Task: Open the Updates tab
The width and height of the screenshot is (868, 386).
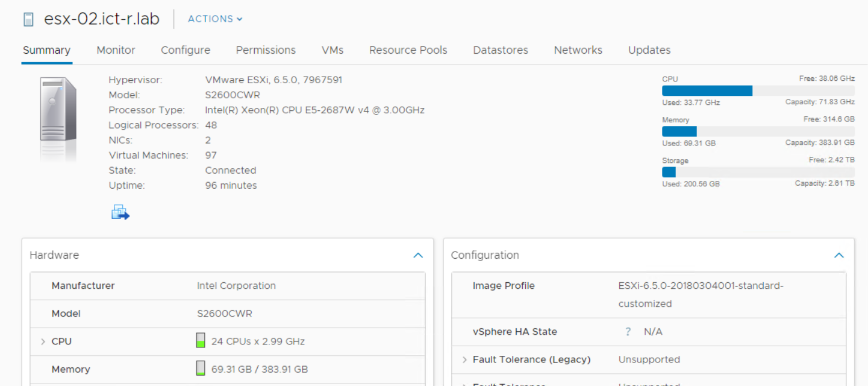Action: pos(649,50)
